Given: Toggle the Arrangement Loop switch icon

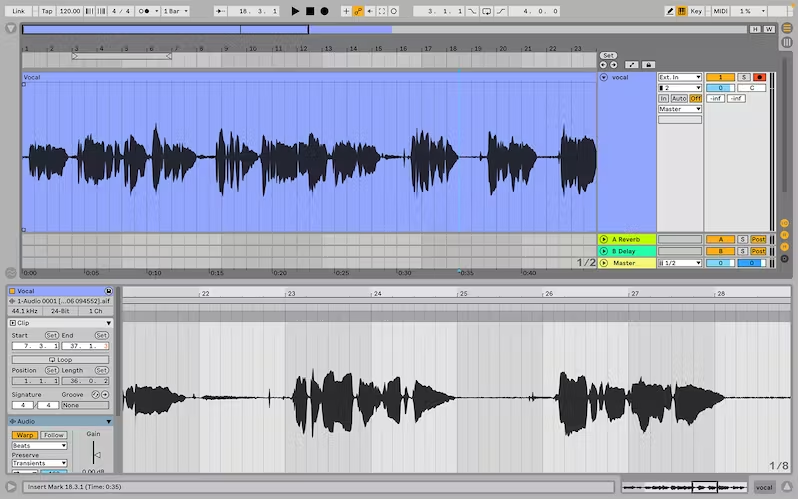Looking at the screenshot, I should 487,11.
